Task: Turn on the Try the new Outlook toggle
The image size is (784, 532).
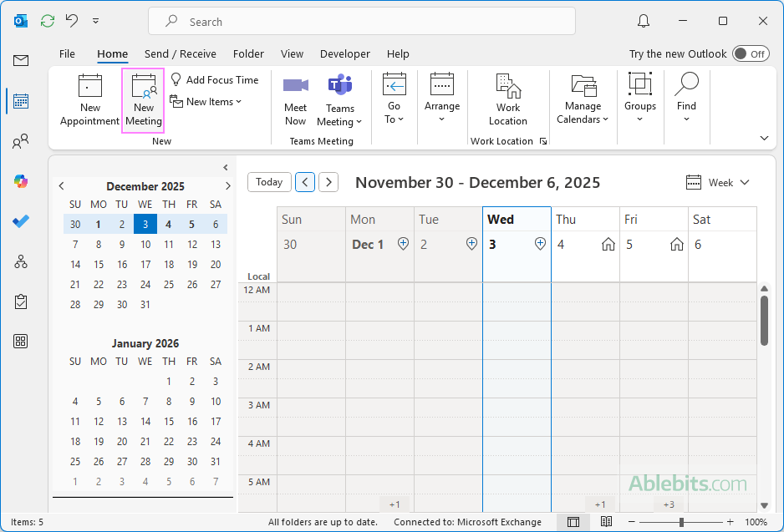Action: click(x=750, y=53)
